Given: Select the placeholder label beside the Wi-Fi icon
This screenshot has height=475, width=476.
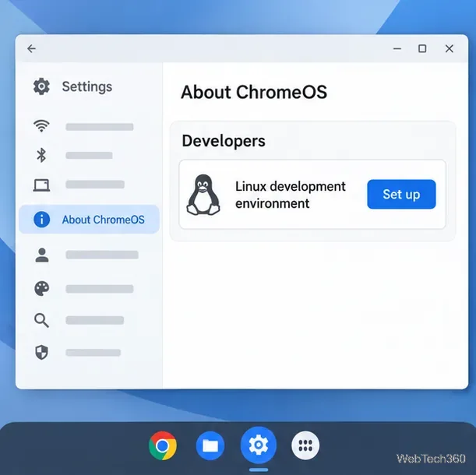Looking at the screenshot, I should 100,127.
